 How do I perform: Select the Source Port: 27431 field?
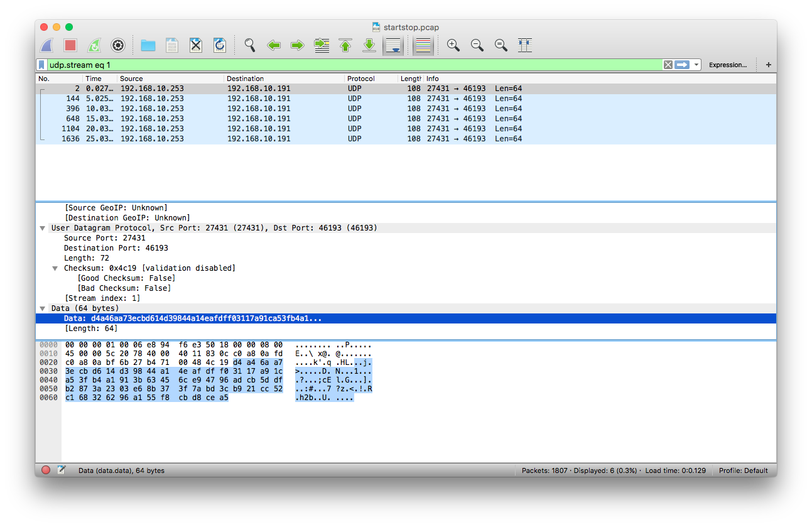click(105, 238)
